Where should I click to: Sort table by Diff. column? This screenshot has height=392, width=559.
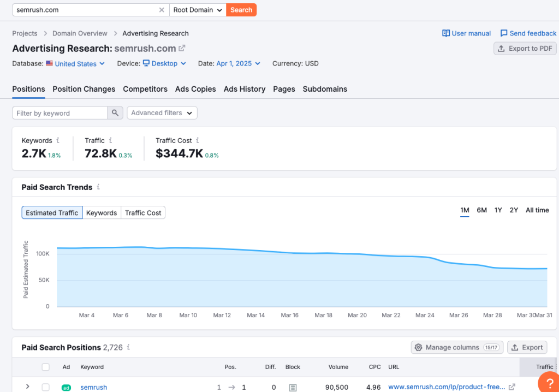270,367
